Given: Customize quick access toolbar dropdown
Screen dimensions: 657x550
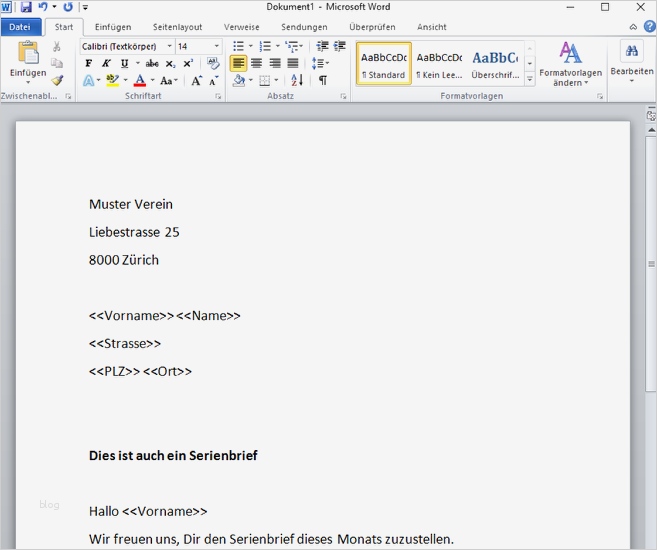Looking at the screenshot, I should (x=85, y=7).
